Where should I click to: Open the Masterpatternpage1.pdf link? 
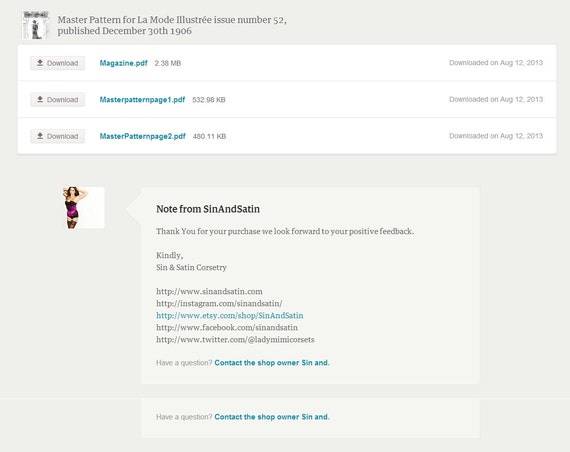tap(142, 100)
